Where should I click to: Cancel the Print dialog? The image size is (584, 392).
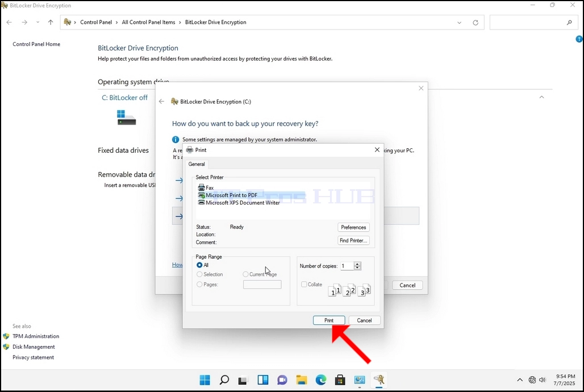click(x=364, y=320)
